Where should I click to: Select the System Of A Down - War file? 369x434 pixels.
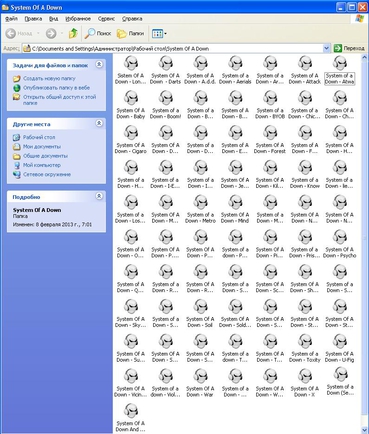click(x=200, y=383)
